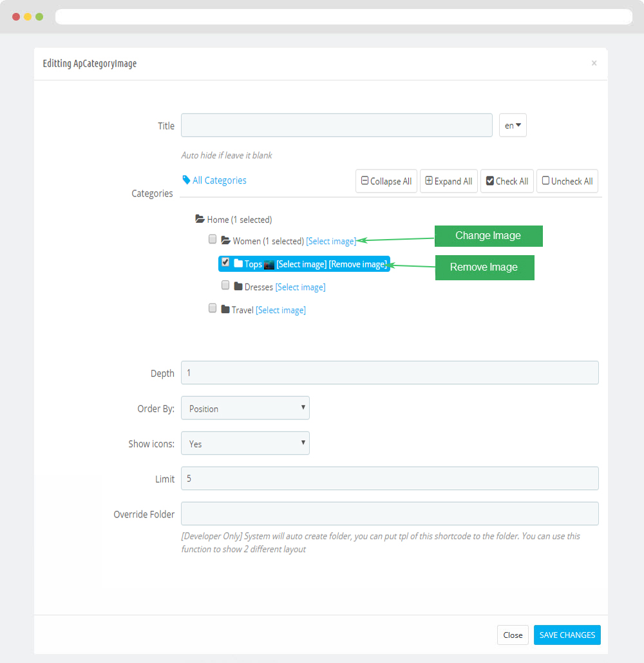This screenshot has width=644, height=663.
Task: Click the SAVE CHANGES button
Action: (x=567, y=635)
